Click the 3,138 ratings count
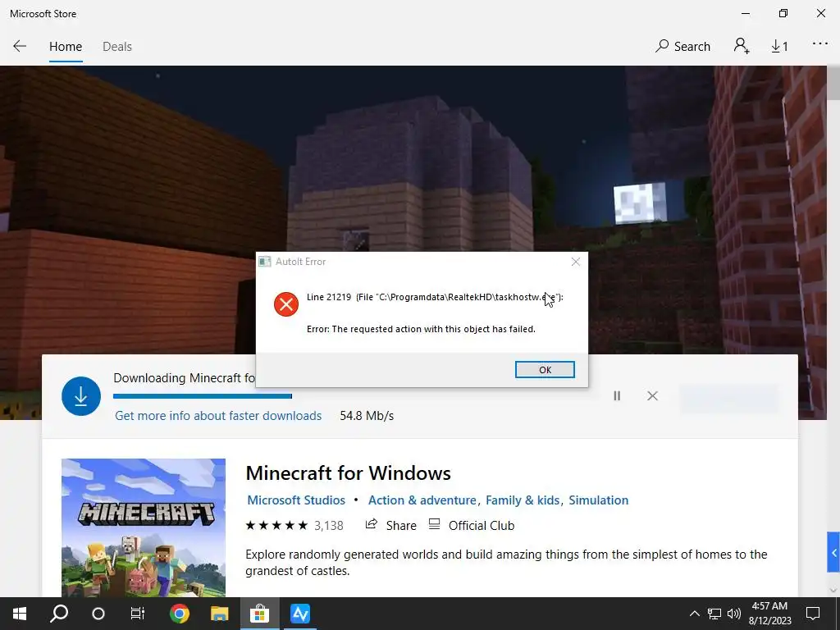Screen dimensions: 840x630 tap(328, 526)
